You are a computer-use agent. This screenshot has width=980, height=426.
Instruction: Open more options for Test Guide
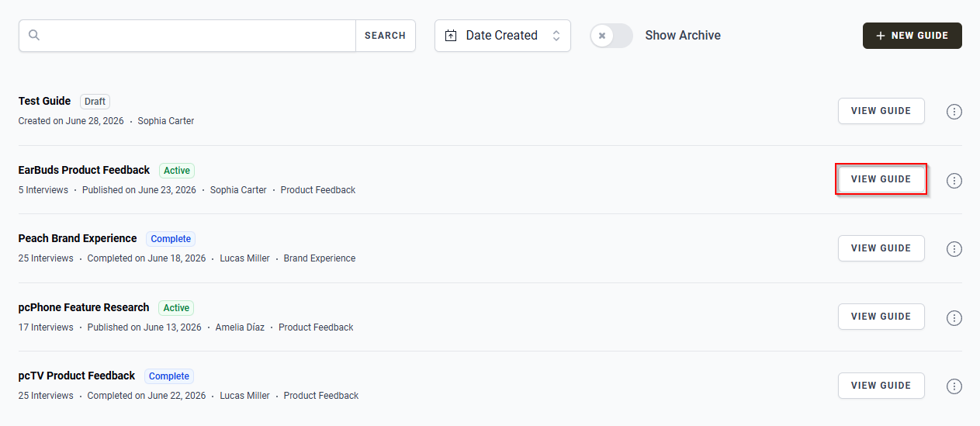pyautogui.click(x=954, y=112)
